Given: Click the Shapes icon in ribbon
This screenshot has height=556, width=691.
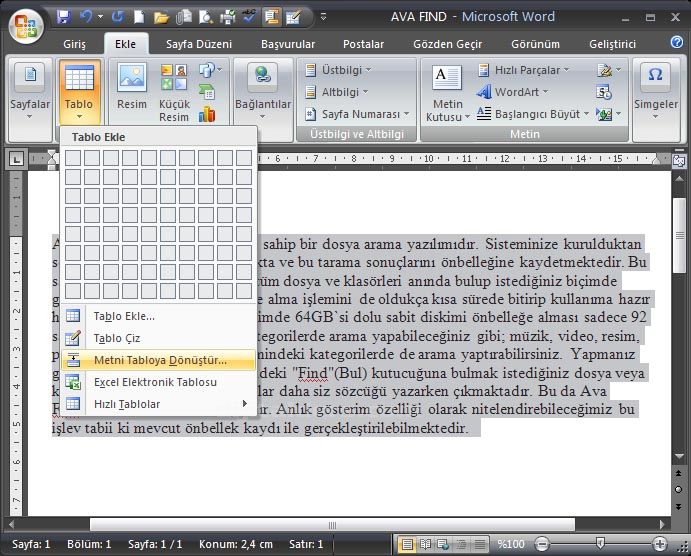Looking at the screenshot, I should pos(207,70).
